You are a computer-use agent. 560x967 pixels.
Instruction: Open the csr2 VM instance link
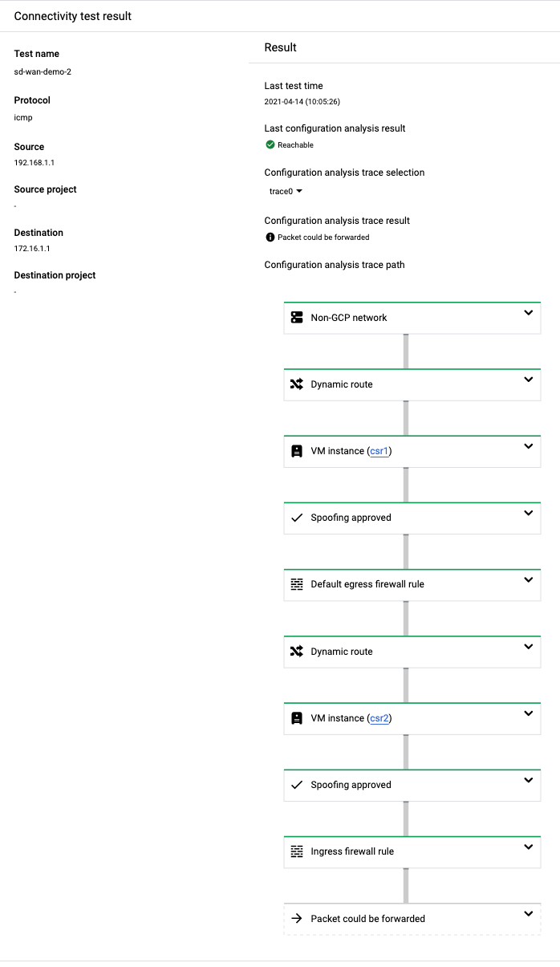click(x=379, y=718)
